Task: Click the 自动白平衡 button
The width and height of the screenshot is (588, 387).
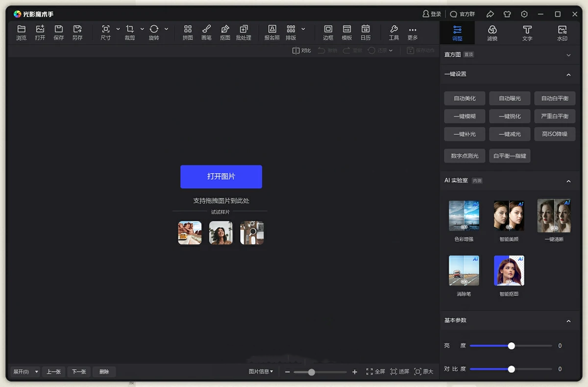Action: click(x=555, y=98)
